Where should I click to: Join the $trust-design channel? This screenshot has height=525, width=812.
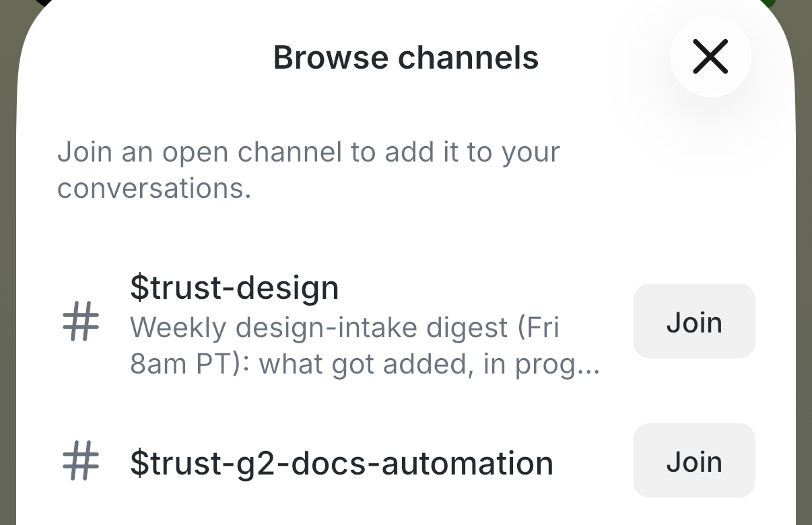(694, 321)
